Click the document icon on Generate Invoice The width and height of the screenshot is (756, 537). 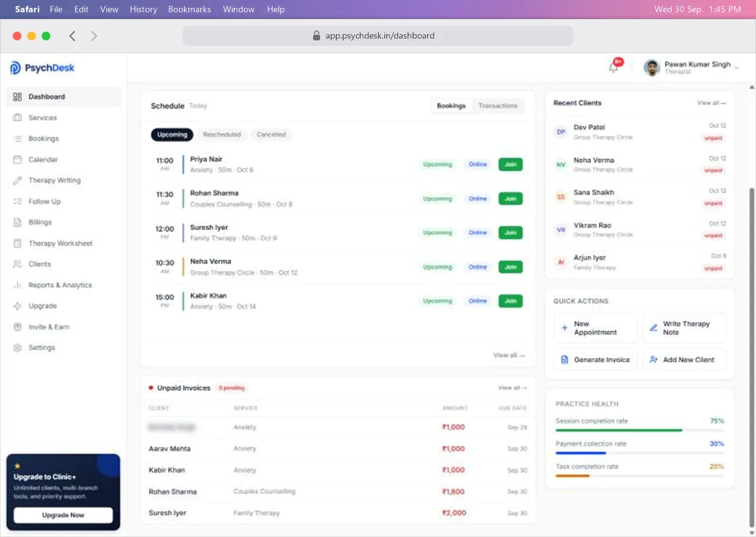tap(565, 360)
